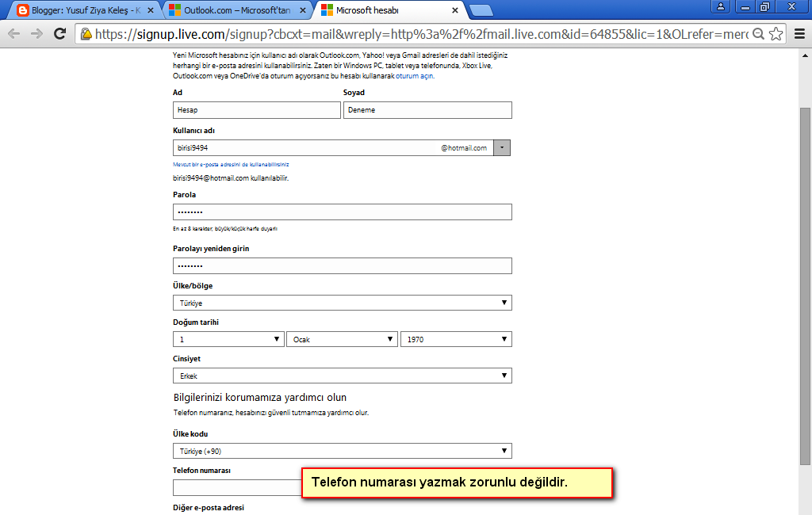812x515 pixels.
Task: Click the vertical scrollbar thumb
Action: [805, 286]
